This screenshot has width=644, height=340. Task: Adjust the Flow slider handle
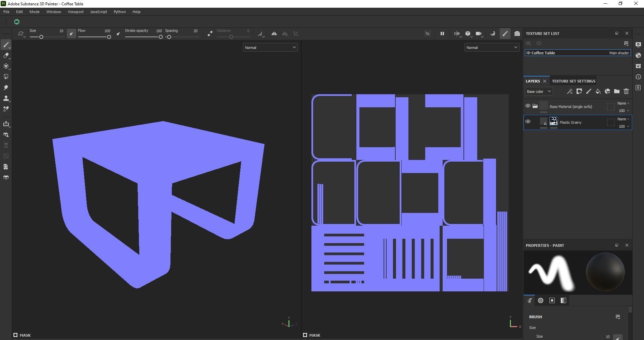click(x=109, y=37)
